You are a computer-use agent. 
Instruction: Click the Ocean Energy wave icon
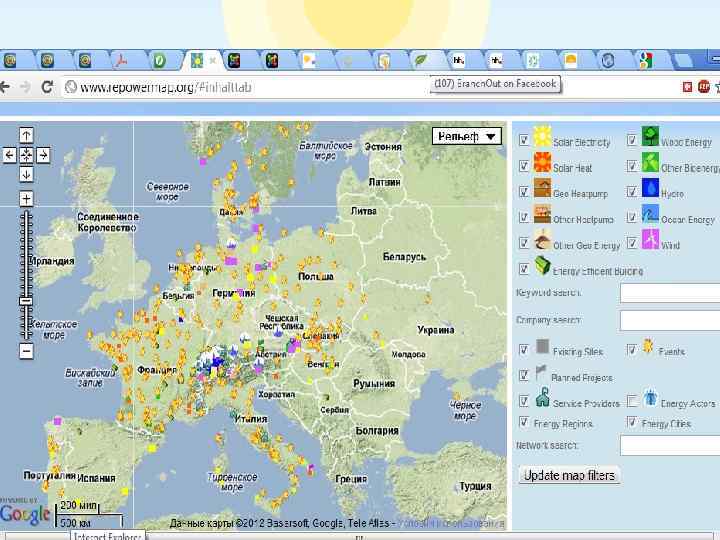point(650,214)
